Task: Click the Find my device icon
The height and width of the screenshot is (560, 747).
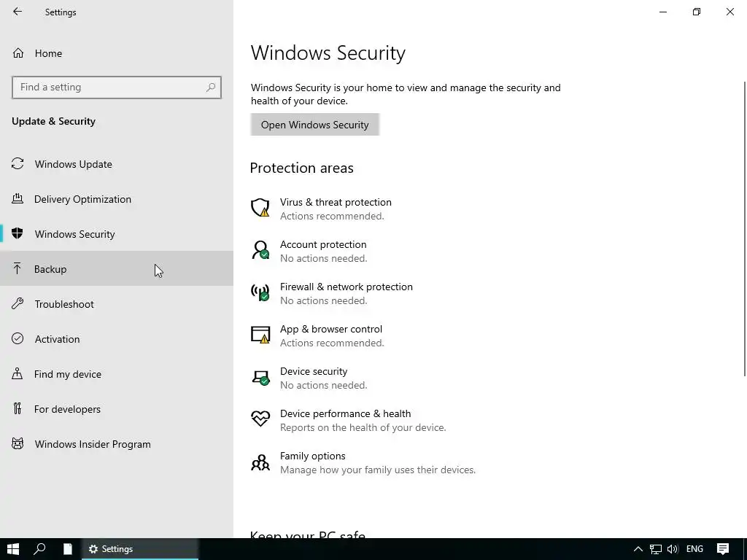Action: (18, 373)
